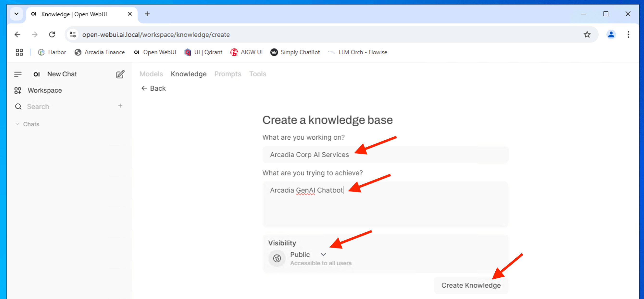Open Workspace from the sidebar
The width and height of the screenshot is (644, 299).
[44, 90]
